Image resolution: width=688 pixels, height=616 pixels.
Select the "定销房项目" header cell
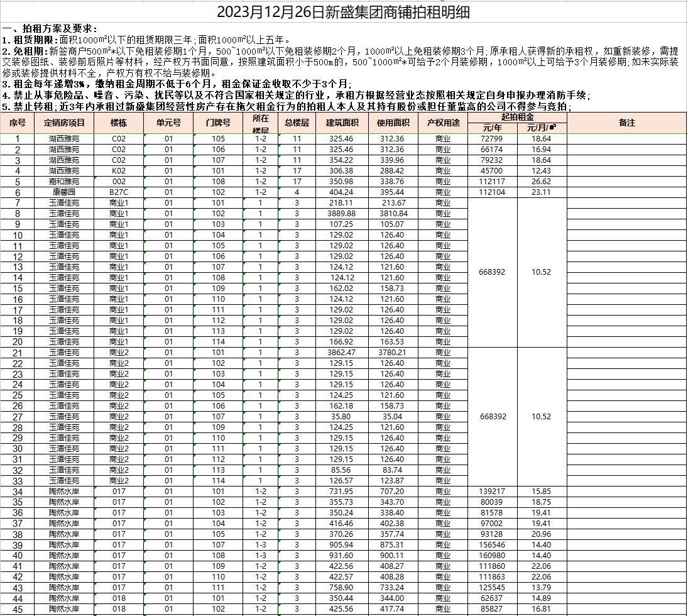pos(64,123)
